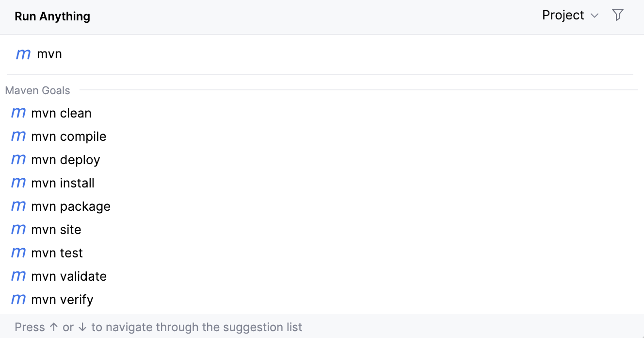This screenshot has height=338, width=644.
Task: Click the chevron next to Project
Action: [595, 16]
